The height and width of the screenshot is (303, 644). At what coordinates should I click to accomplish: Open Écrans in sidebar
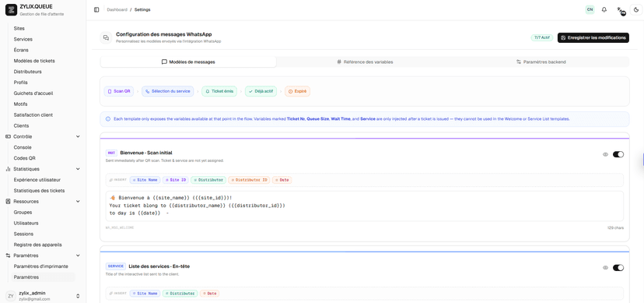click(21, 50)
